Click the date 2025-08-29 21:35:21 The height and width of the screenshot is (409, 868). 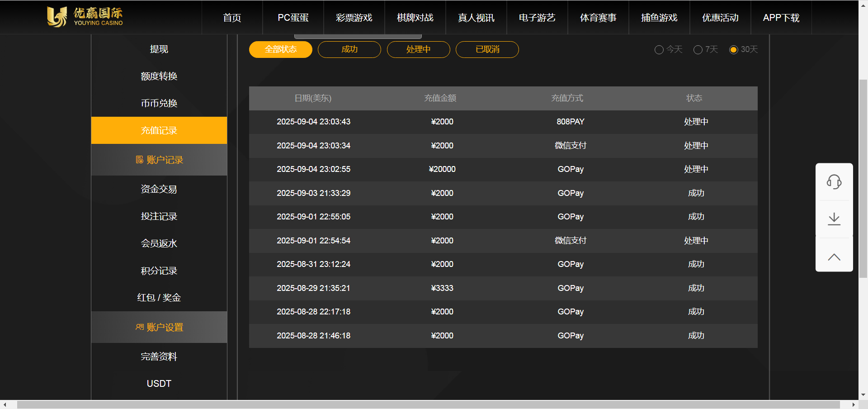coord(314,288)
